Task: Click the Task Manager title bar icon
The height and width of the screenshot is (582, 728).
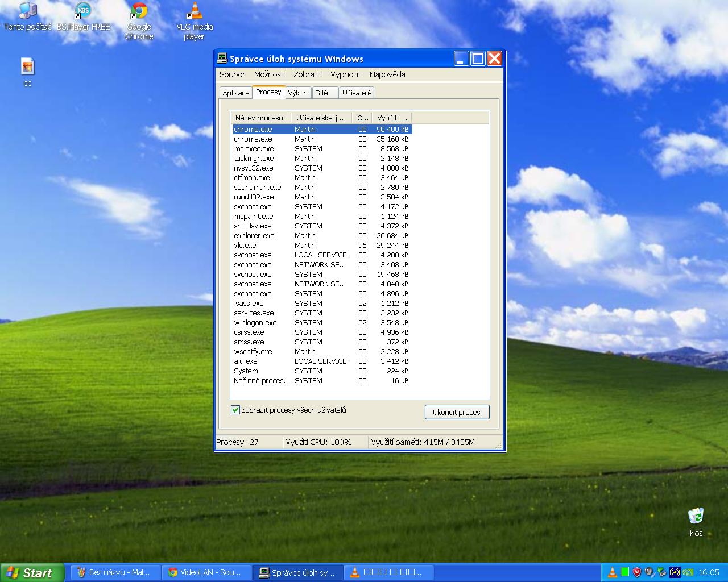Action: [x=222, y=59]
